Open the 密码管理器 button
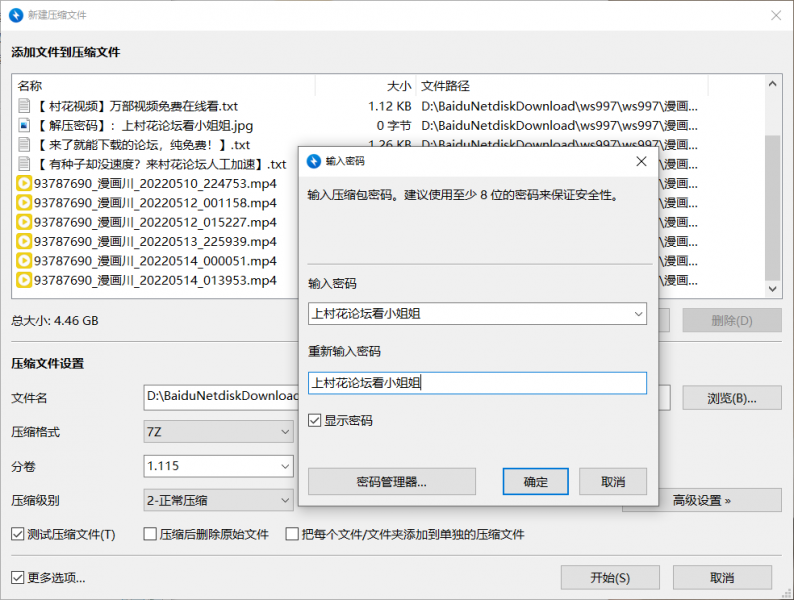 pos(391,482)
